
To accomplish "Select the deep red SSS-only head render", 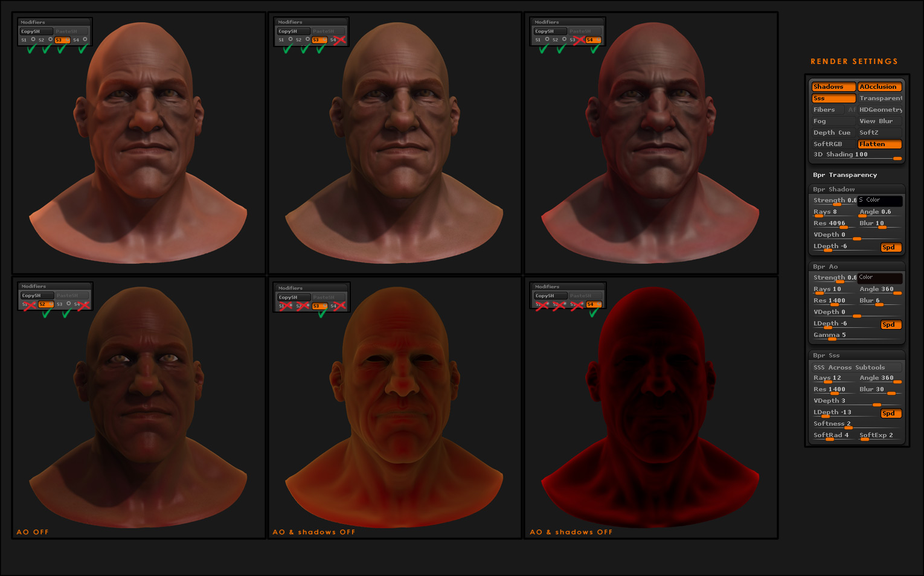I will point(651,408).
